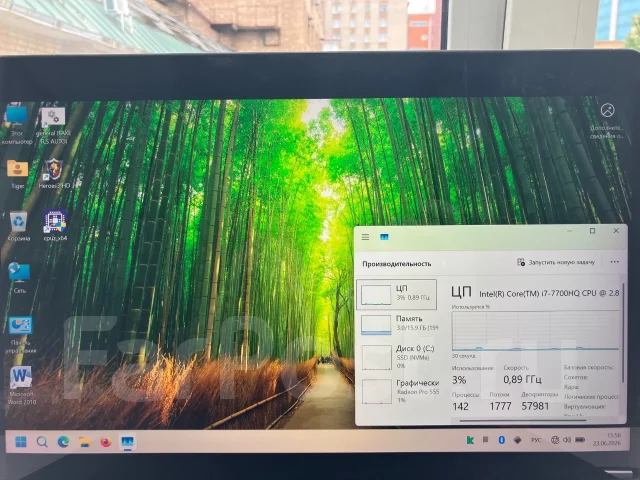Open the clock and date 15:58
The image size is (640, 480).
pos(608,439)
